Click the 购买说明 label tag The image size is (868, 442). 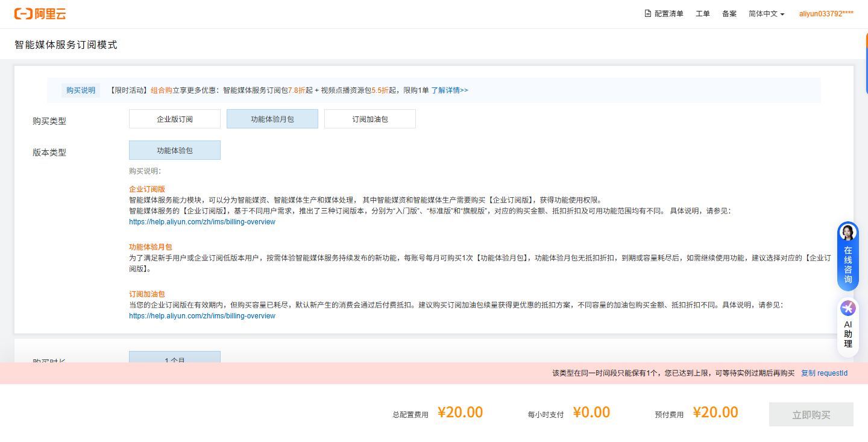tap(81, 90)
